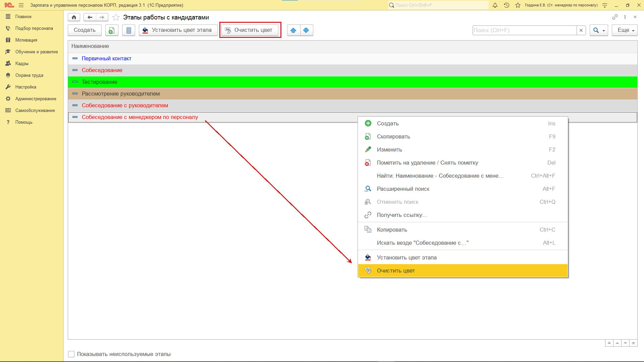
Task: Select Изменить in context menu
Action: click(389, 149)
